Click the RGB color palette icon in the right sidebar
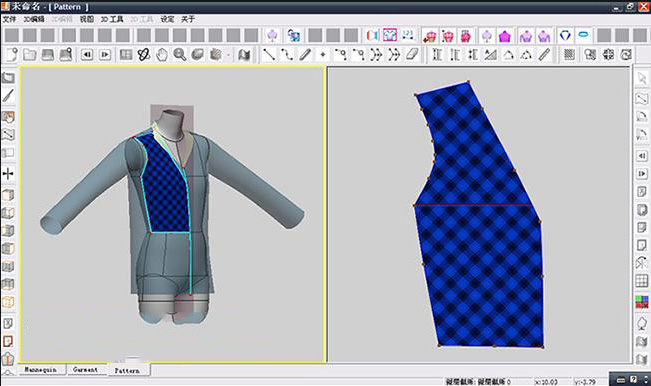 click(x=642, y=302)
